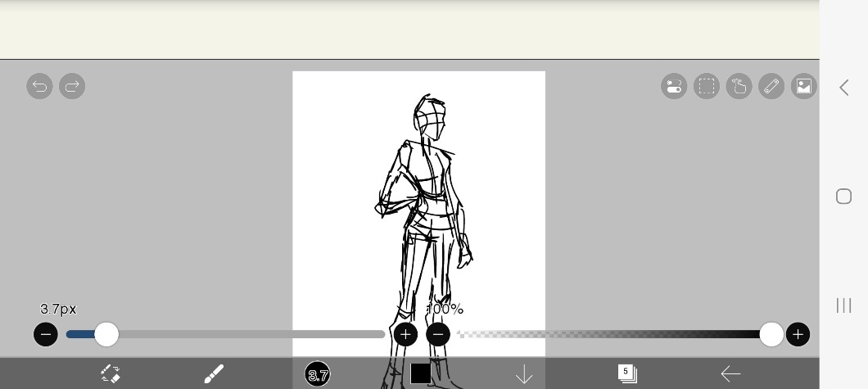Viewport: 868px width, 389px height.
Task: Increase opacity with the plus button
Action: point(798,334)
